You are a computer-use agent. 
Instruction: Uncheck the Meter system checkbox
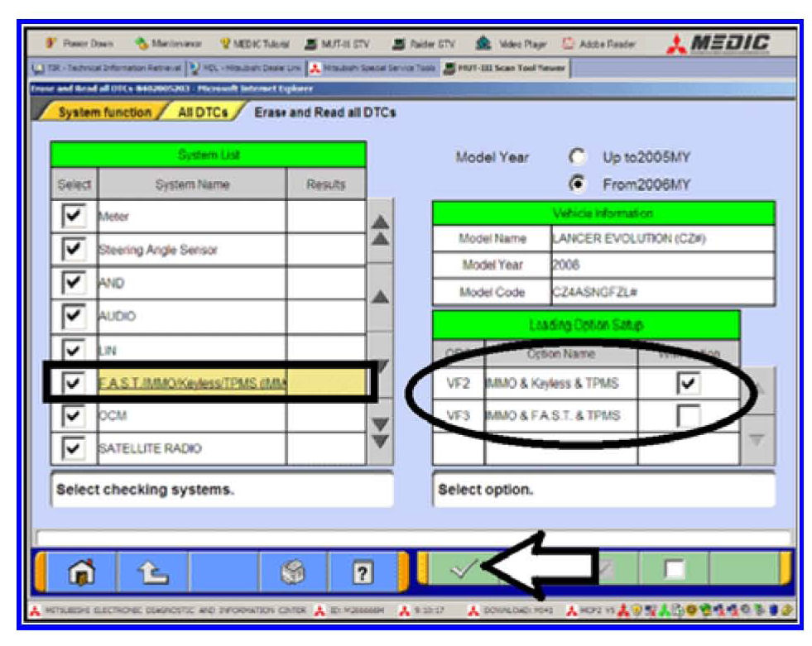74,217
